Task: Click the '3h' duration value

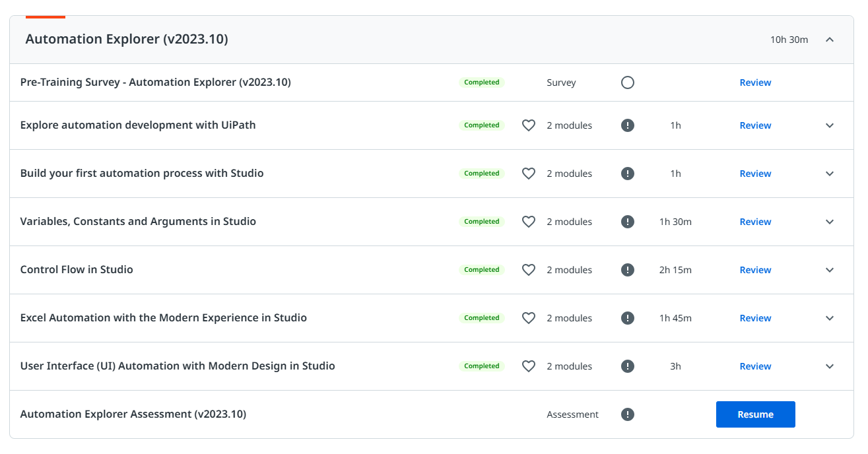Action: 675,366
